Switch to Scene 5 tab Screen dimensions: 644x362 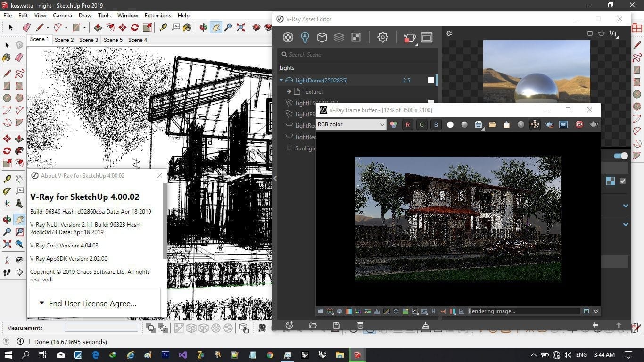click(113, 40)
